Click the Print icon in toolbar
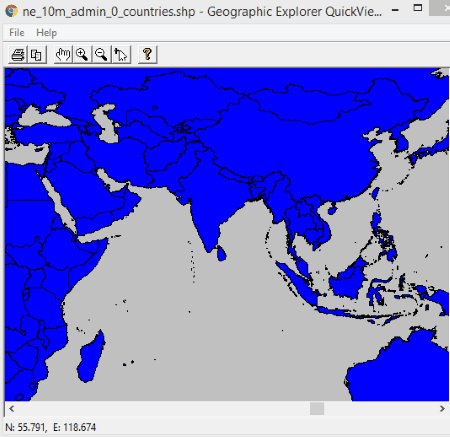 point(18,54)
